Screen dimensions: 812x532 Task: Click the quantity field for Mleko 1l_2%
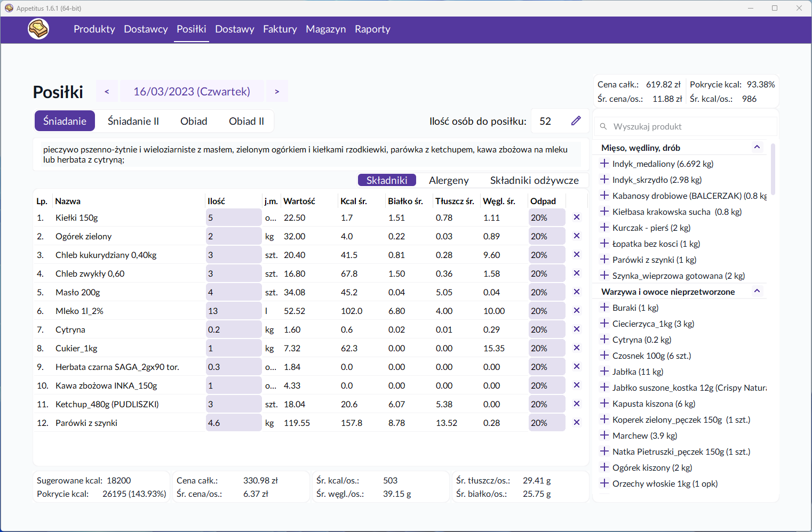click(233, 311)
